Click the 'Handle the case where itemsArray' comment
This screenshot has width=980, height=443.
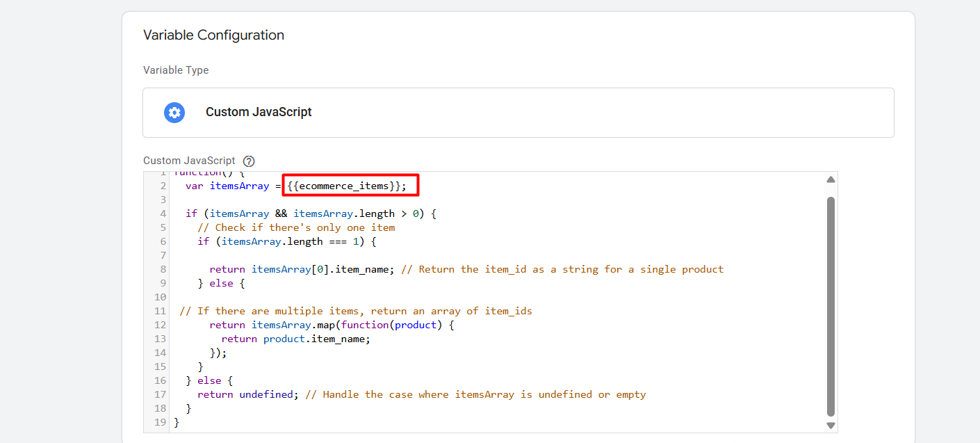[x=475, y=394]
